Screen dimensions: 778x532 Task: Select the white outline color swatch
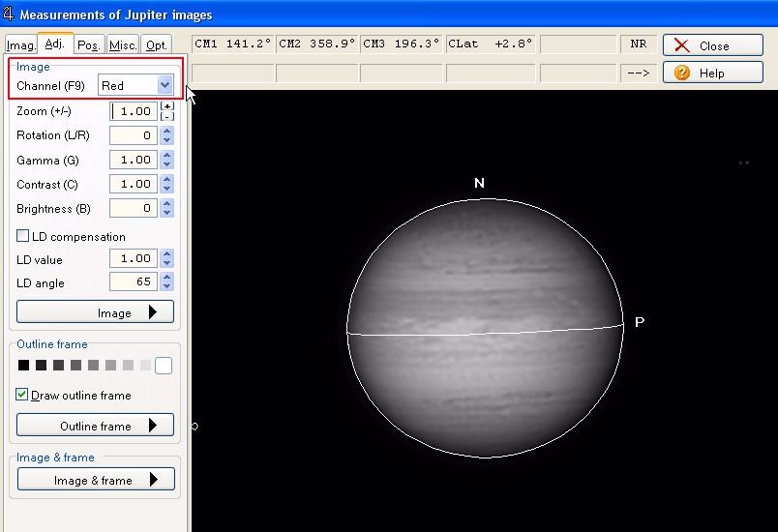[164, 365]
